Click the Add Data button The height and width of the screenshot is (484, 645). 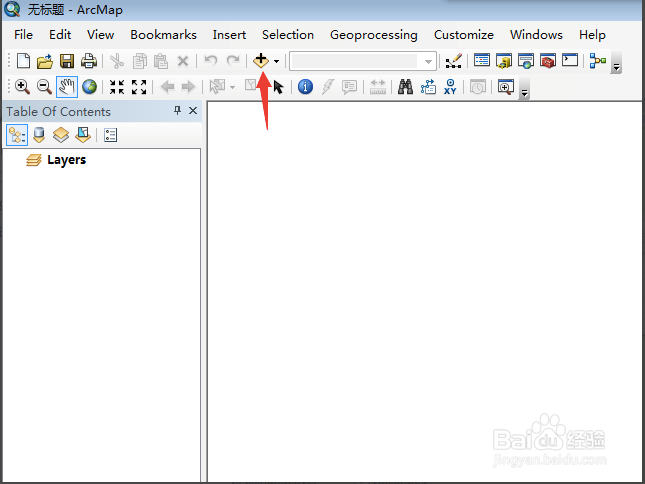tap(261, 61)
